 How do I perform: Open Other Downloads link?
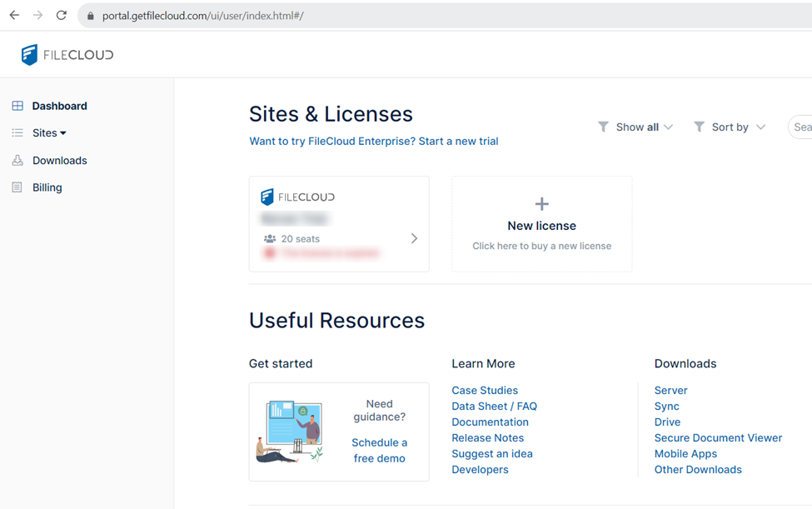698,470
